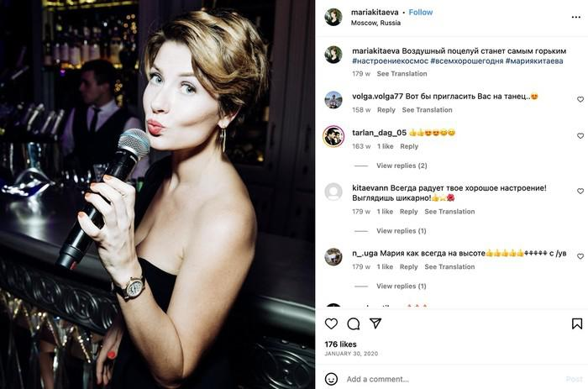Open the emoji picker smiley icon
This screenshot has height=389, width=588.
tap(331, 379)
